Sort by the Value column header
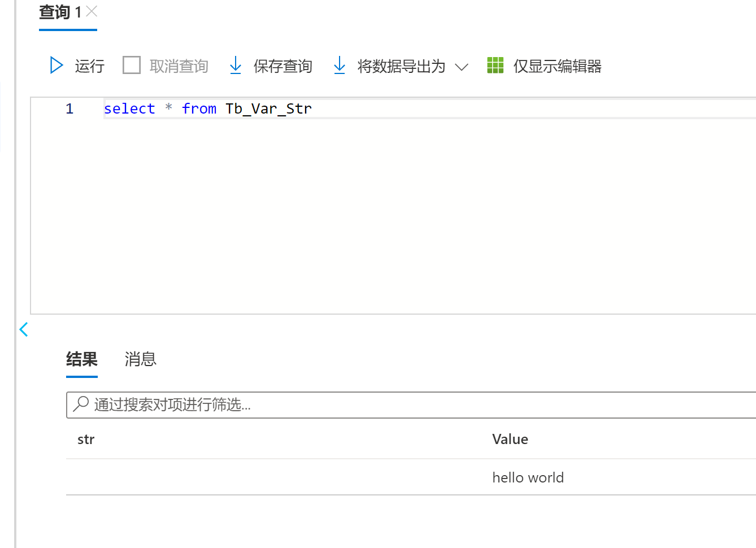The width and height of the screenshot is (756, 548). 510,440
